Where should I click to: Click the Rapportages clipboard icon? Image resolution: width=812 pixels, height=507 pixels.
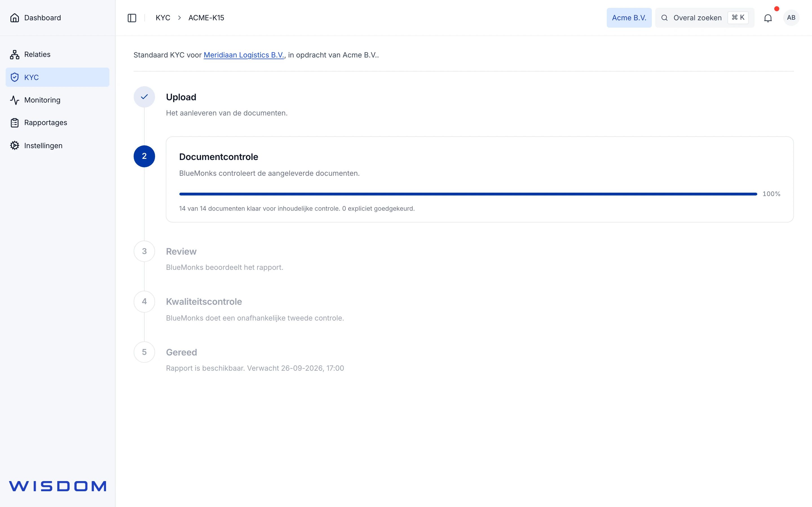tap(15, 123)
